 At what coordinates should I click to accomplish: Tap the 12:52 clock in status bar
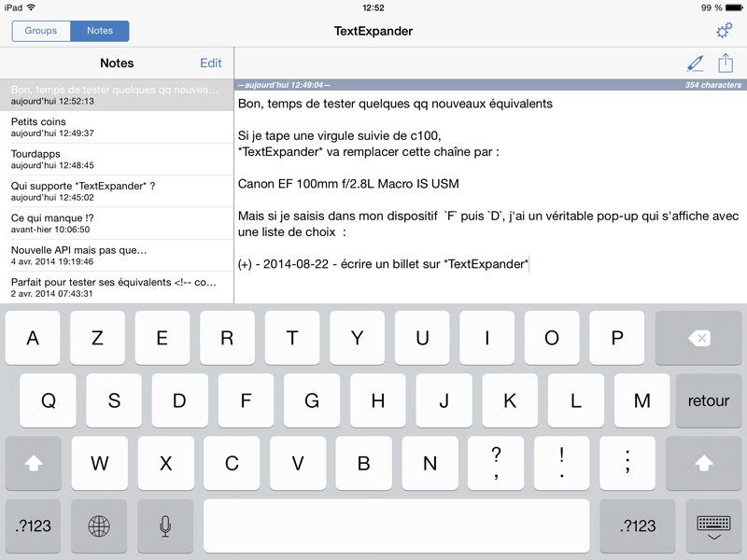click(373, 7)
